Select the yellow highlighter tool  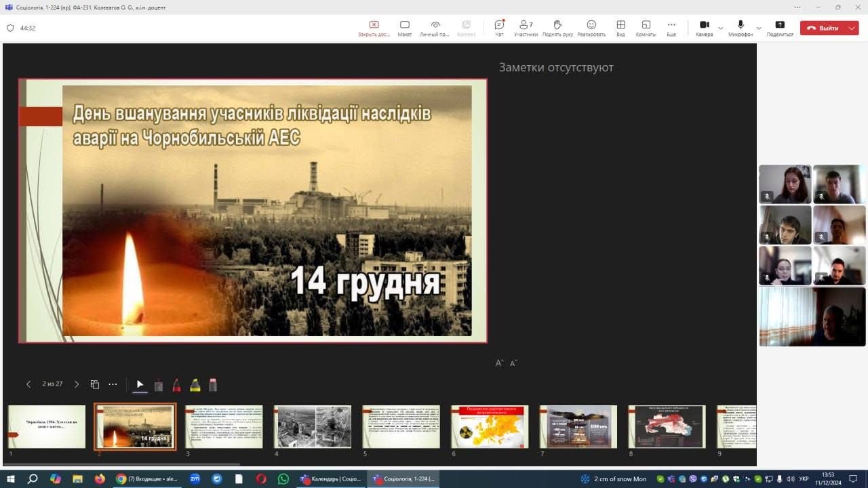click(195, 385)
